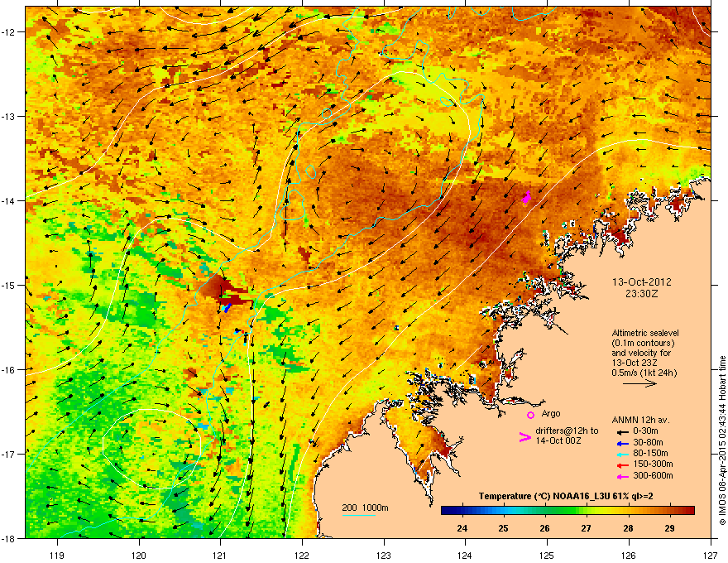This screenshot has width=728, height=563.
Task: Click the IMOS copyright timestamp text
Action: (x=722, y=440)
